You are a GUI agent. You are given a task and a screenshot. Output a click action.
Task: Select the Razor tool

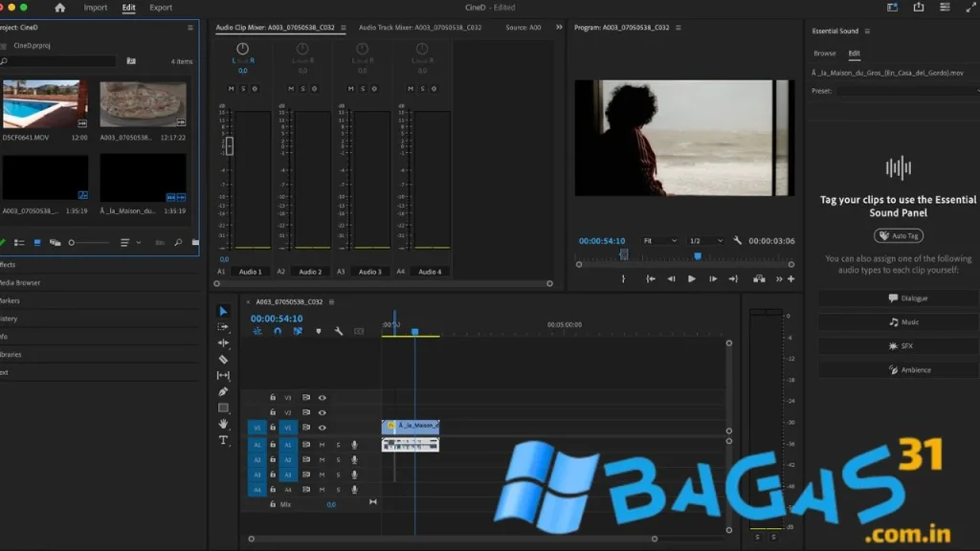click(223, 360)
